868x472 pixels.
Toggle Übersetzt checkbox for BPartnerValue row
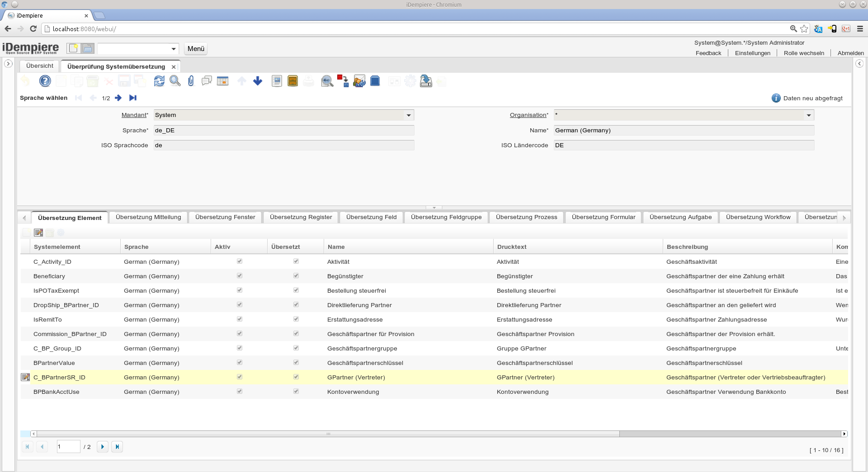point(296,362)
